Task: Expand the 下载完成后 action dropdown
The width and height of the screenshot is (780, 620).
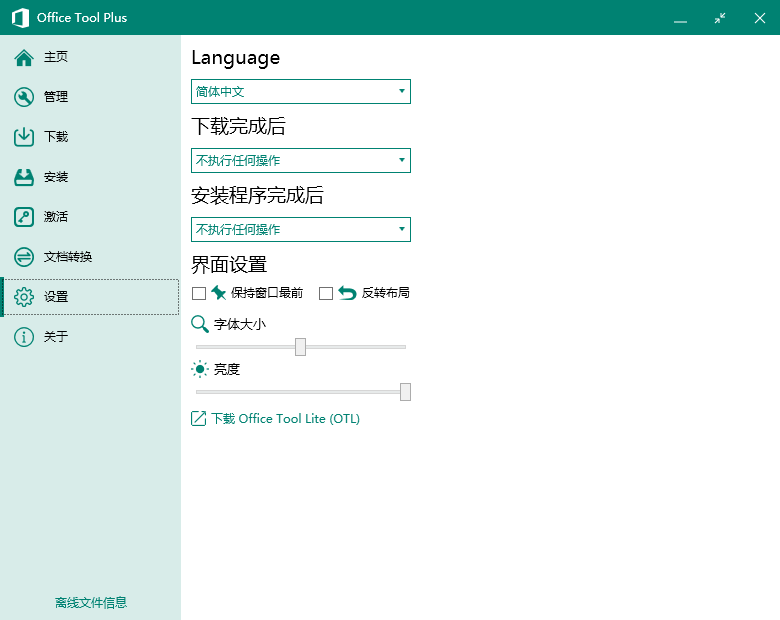Action: click(x=300, y=160)
